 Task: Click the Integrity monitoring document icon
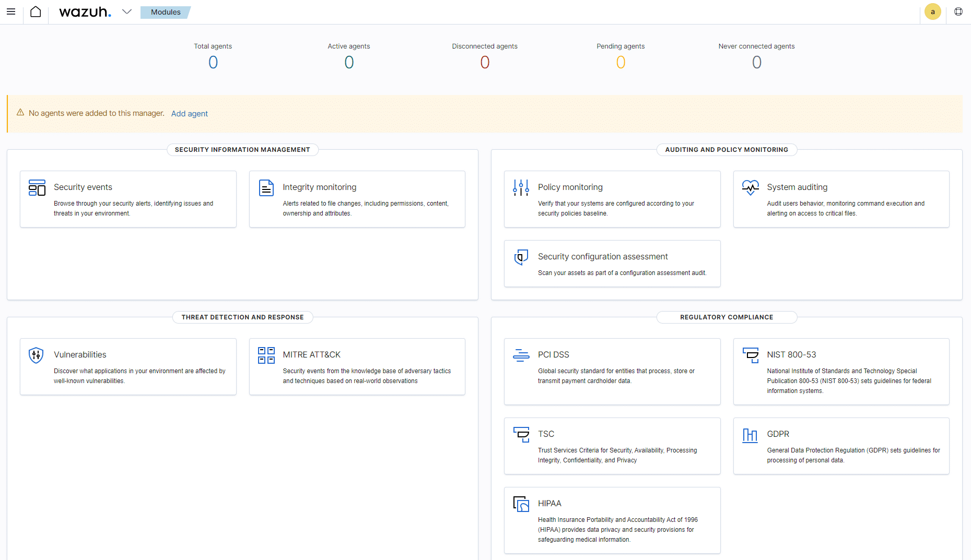[266, 188]
